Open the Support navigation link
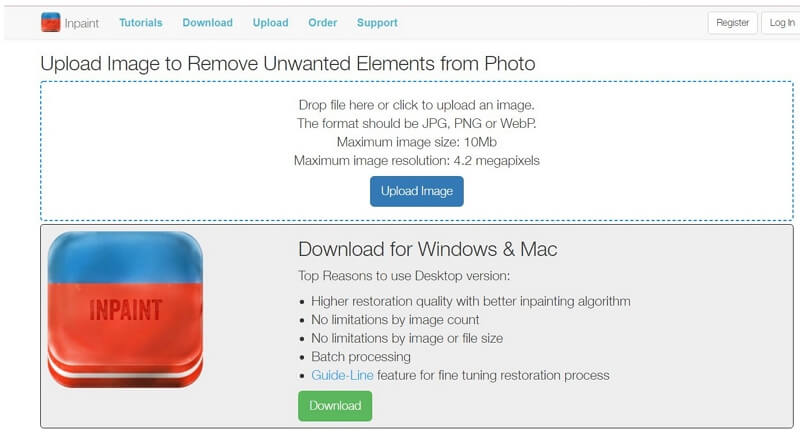 coord(377,22)
